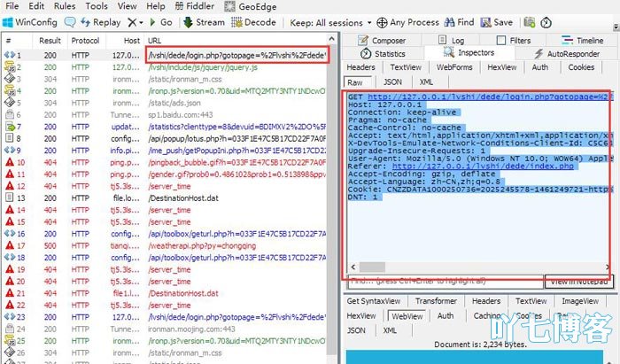Screen dimensions: 620x364
Task: Open the Keep: All sessions dropdown
Action: click(331, 22)
